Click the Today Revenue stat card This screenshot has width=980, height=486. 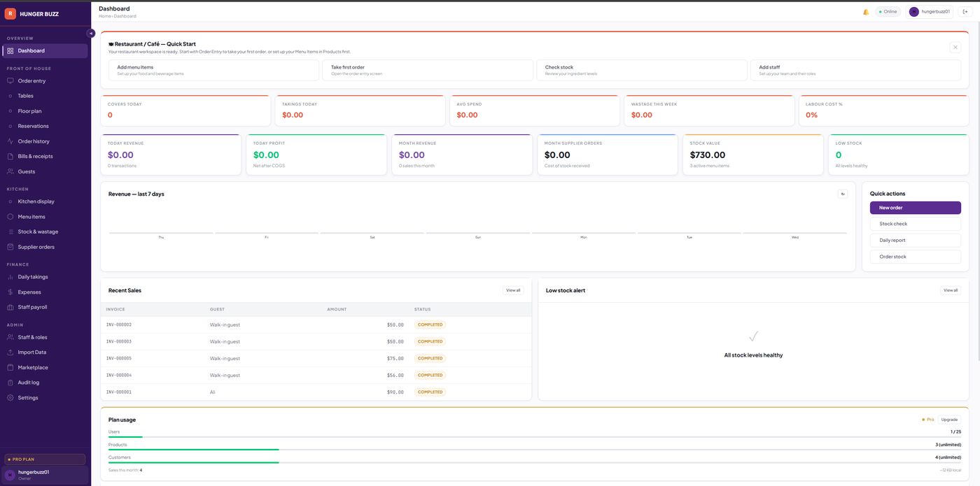171,155
